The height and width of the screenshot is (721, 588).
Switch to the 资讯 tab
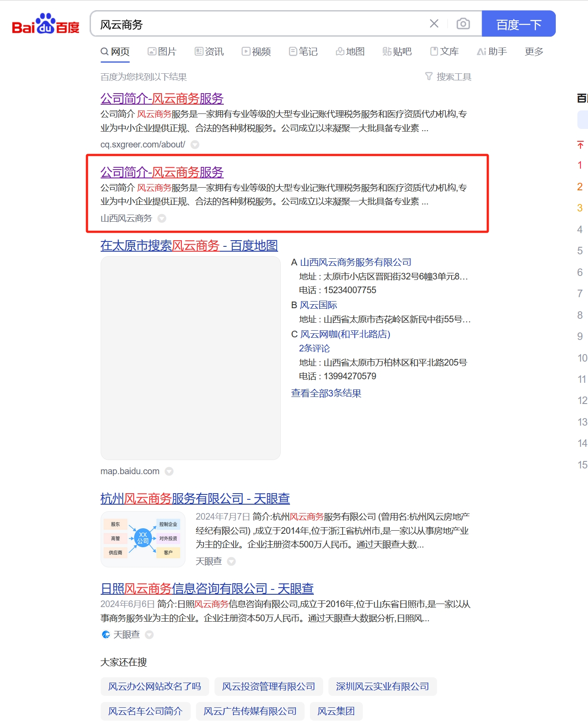pyautogui.click(x=209, y=52)
